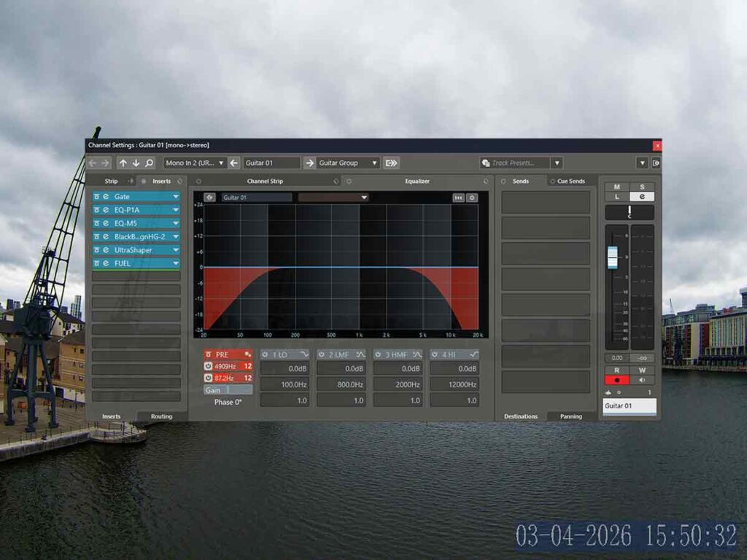Click the channel volume fader handle
Screen dimensions: 747x560
tap(613, 256)
